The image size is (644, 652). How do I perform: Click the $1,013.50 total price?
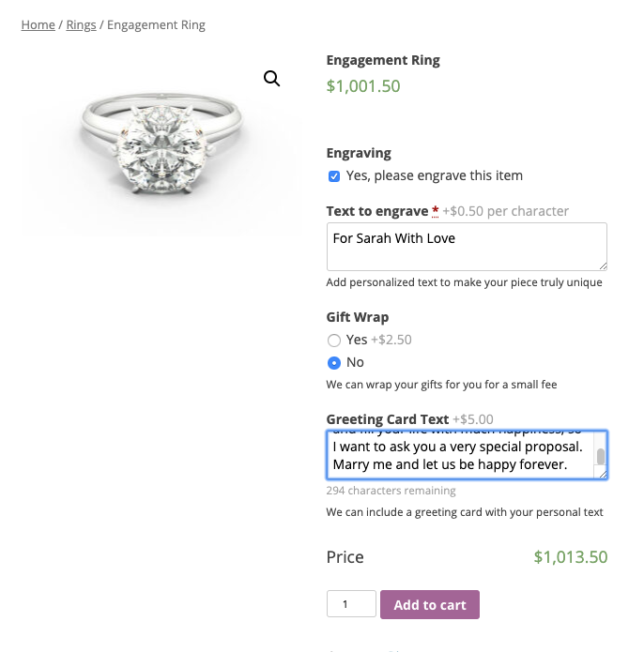(x=570, y=557)
